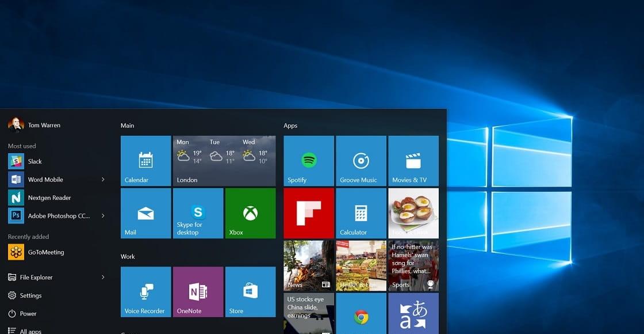Open File Explorer from the Start menu

[57, 277]
